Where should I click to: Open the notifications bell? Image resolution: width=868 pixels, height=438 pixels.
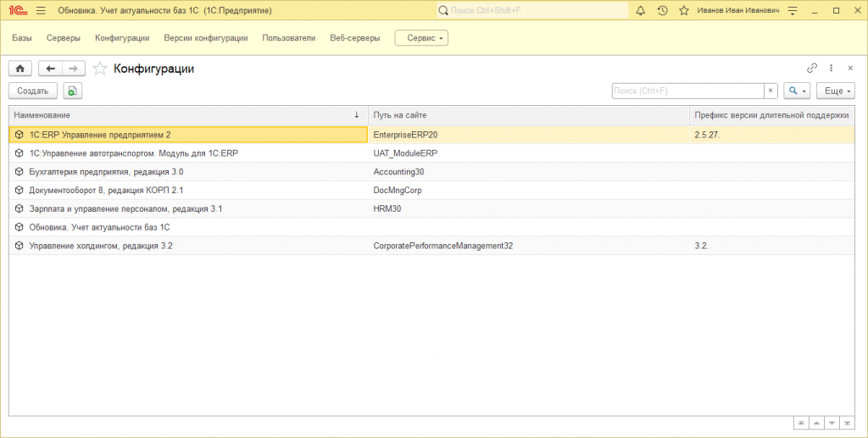[641, 10]
